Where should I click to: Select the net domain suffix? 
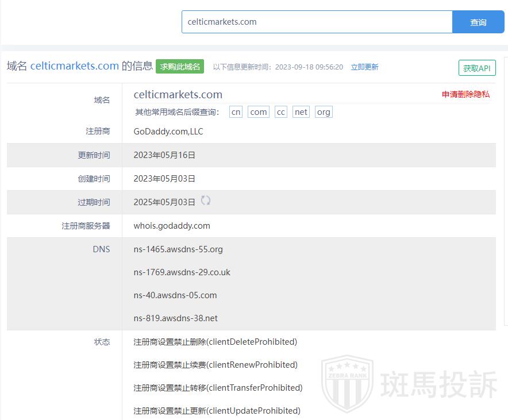pyautogui.click(x=301, y=112)
